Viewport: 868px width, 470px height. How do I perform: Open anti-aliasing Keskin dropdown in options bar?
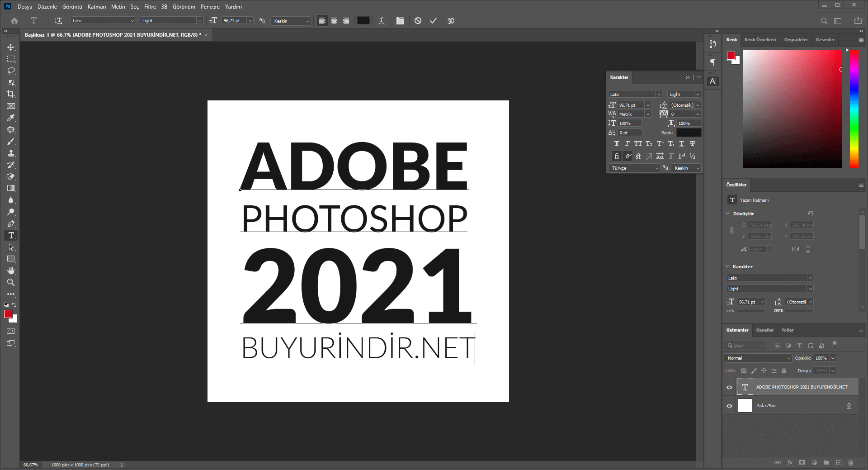coord(291,21)
